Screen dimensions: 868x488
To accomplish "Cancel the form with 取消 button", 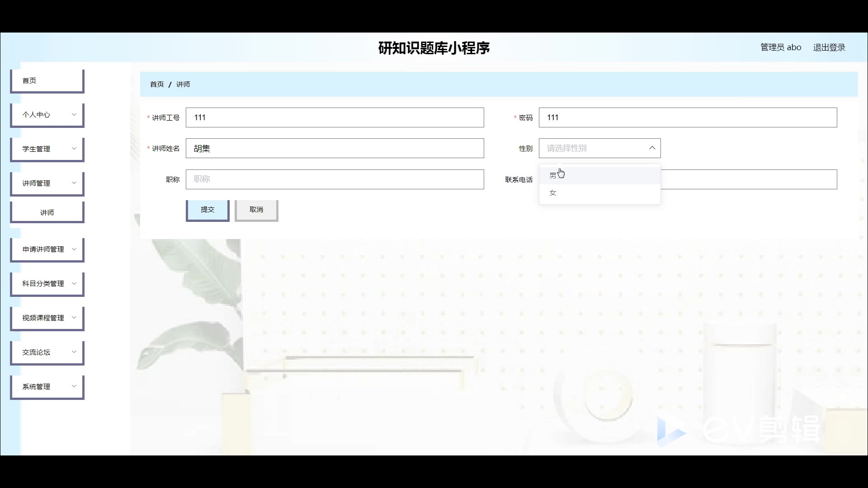I will (256, 210).
